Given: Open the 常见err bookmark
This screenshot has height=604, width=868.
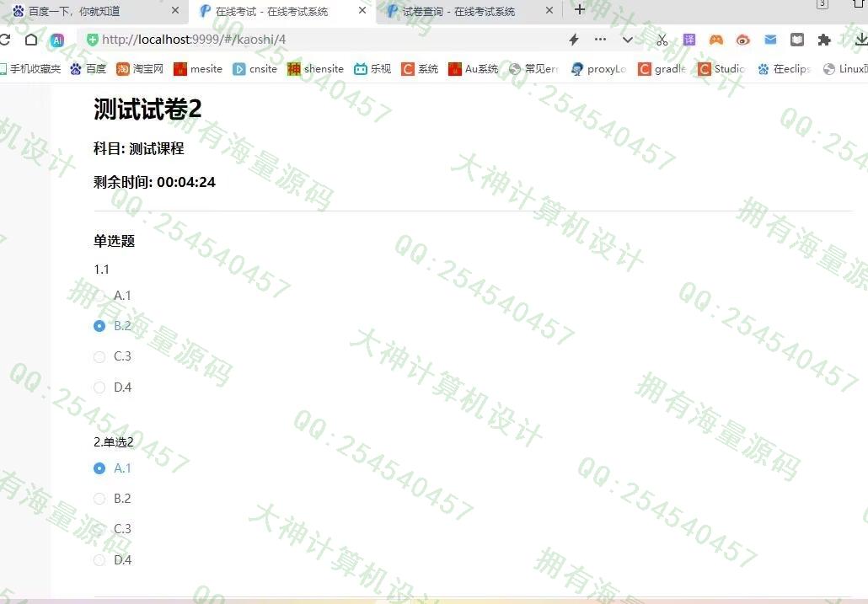Looking at the screenshot, I should click(x=533, y=68).
